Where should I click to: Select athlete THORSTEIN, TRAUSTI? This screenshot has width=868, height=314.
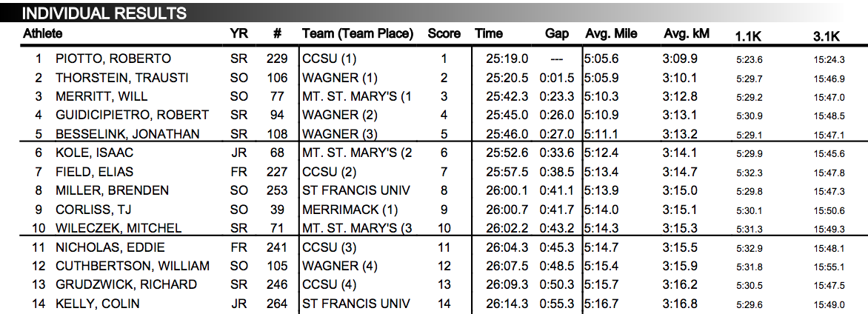click(121, 78)
